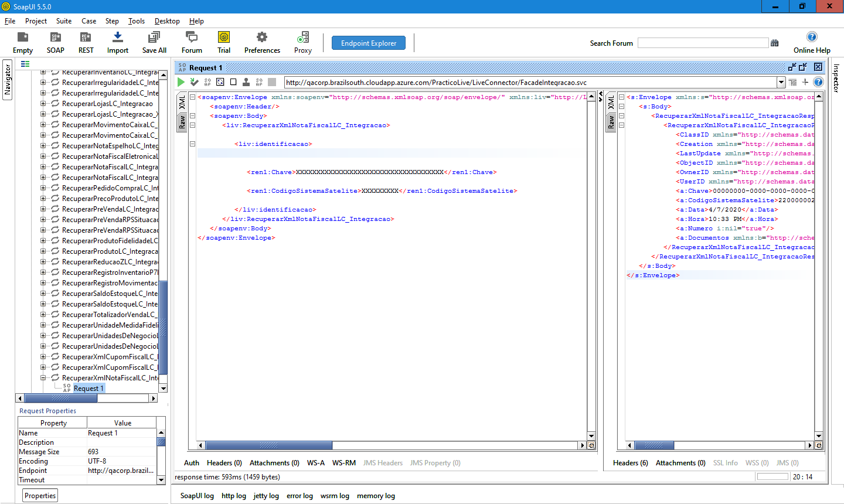Image resolution: width=844 pixels, height=504 pixels.
Task: Open the http log tab
Action: pyautogui.click(x=234, y=496)
